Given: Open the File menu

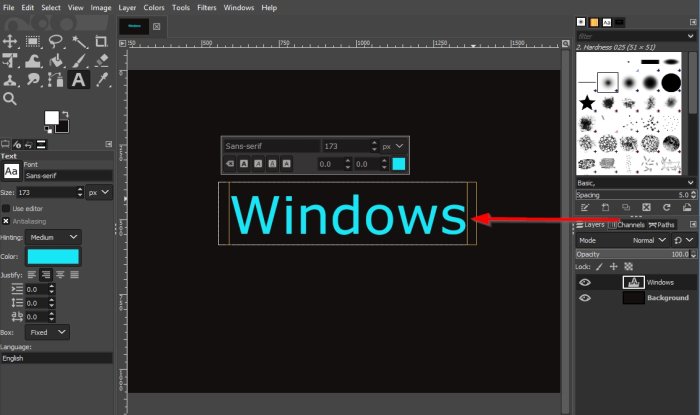Looking at the screenshot, I should click(8, 8).
